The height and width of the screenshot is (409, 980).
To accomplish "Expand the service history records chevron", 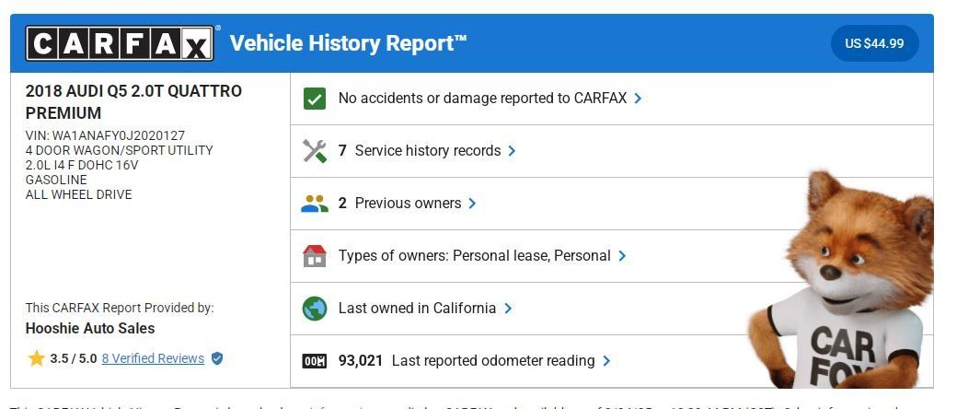I will click(x=512, y=151).
